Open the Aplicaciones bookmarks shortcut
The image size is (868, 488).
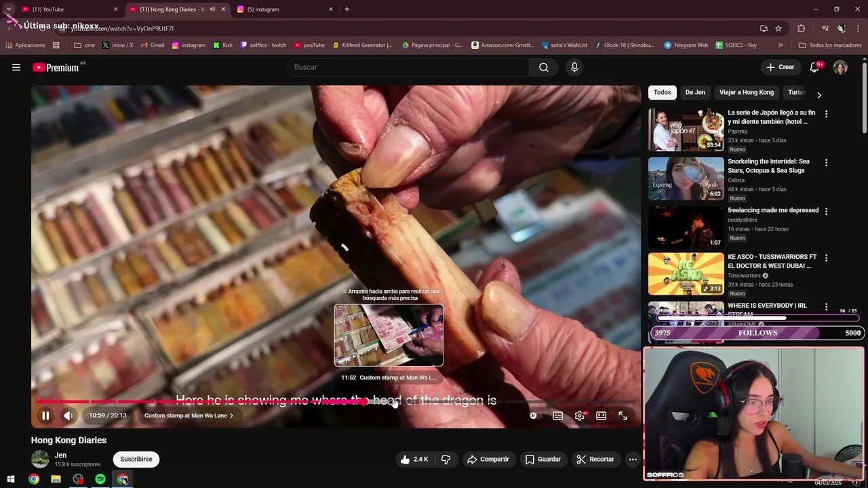click(x=25, y=45)
